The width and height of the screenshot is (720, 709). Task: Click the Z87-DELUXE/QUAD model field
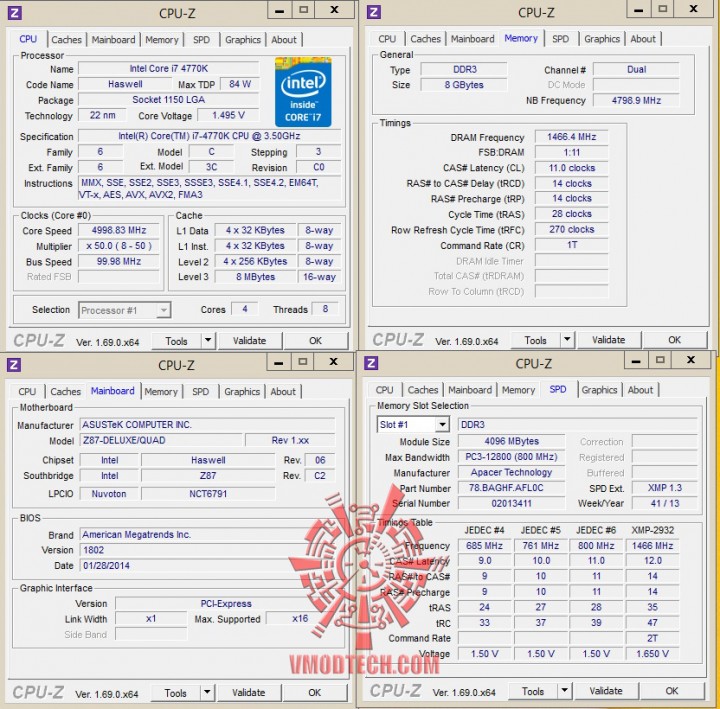point(161,440)
